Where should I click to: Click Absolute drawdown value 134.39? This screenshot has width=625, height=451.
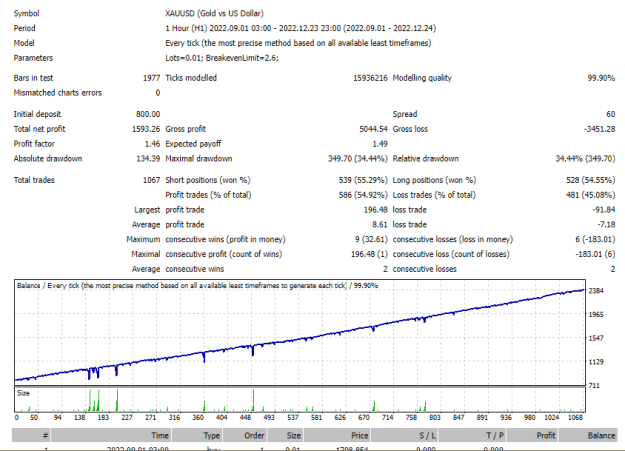(148, 159)
